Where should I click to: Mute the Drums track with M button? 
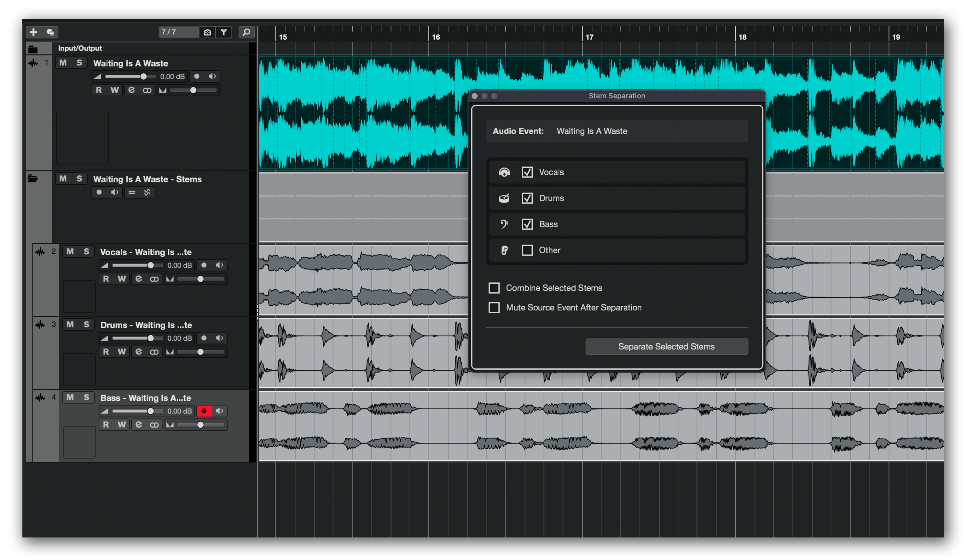(x=70, y=325)
